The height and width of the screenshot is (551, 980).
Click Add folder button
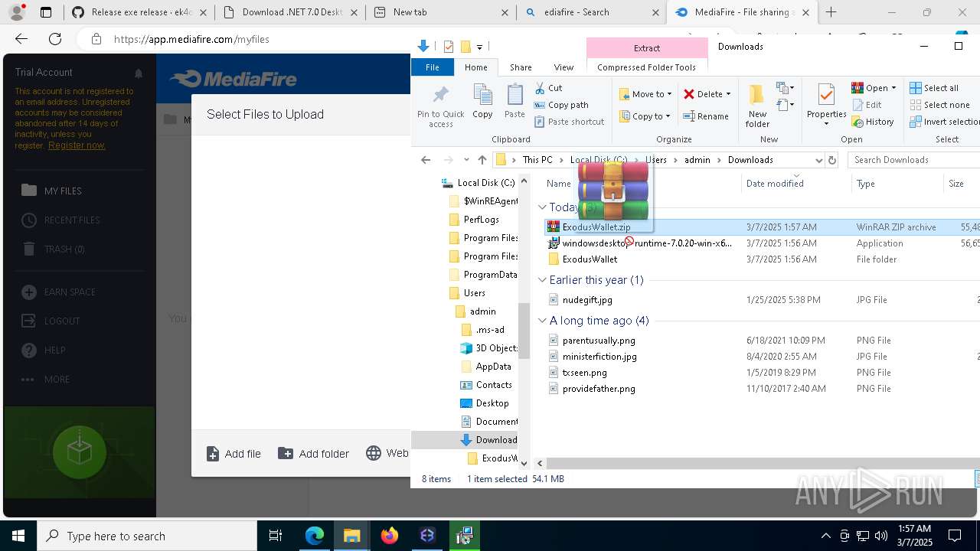(314, 454)
